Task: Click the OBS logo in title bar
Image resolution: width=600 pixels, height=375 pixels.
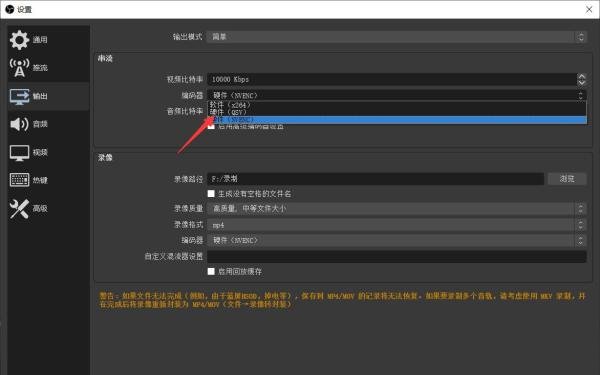Action: [x=10, y=9]
